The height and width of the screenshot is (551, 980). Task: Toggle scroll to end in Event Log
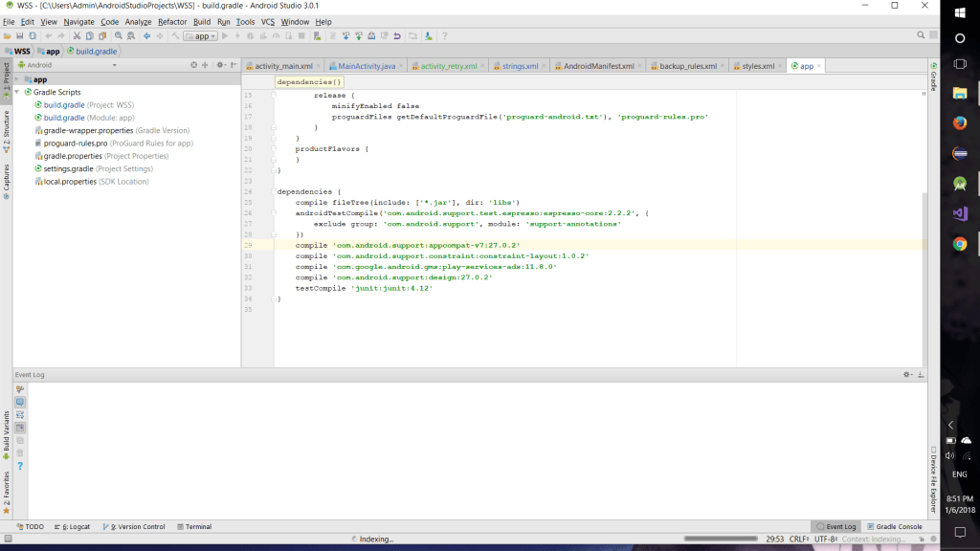tap(20, 428)
